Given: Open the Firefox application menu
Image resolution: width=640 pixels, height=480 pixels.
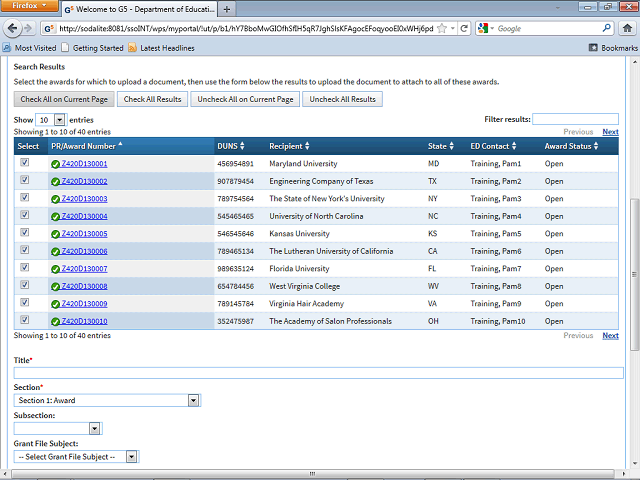Looking at the screenshot, I should tap(29, 7).
